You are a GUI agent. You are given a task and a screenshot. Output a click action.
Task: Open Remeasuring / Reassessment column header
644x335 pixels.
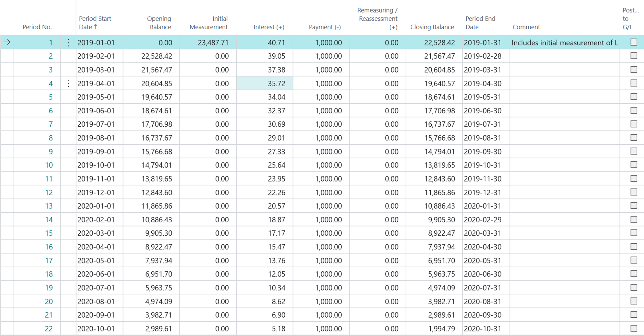(377, 19)
